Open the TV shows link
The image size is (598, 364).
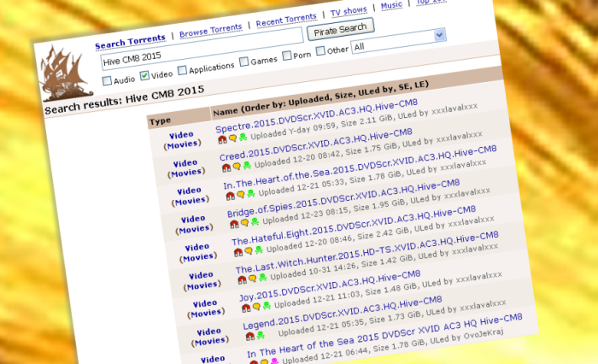349,11
